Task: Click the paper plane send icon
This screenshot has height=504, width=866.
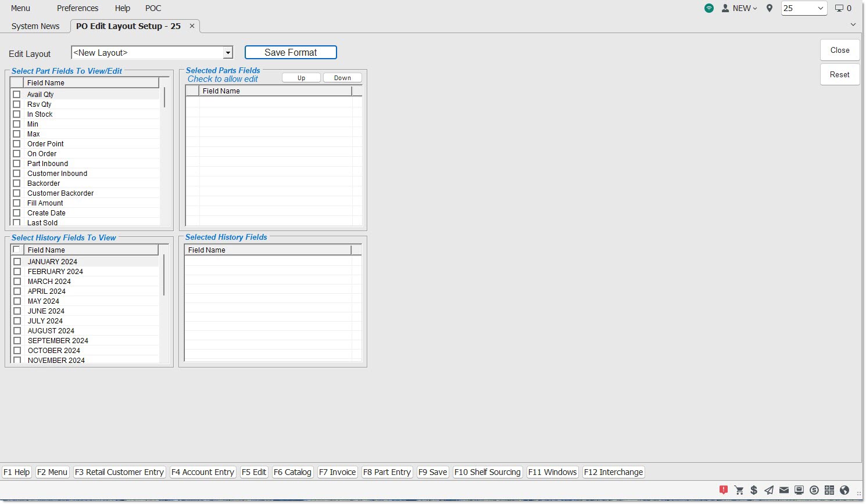Action: point(769,490)
